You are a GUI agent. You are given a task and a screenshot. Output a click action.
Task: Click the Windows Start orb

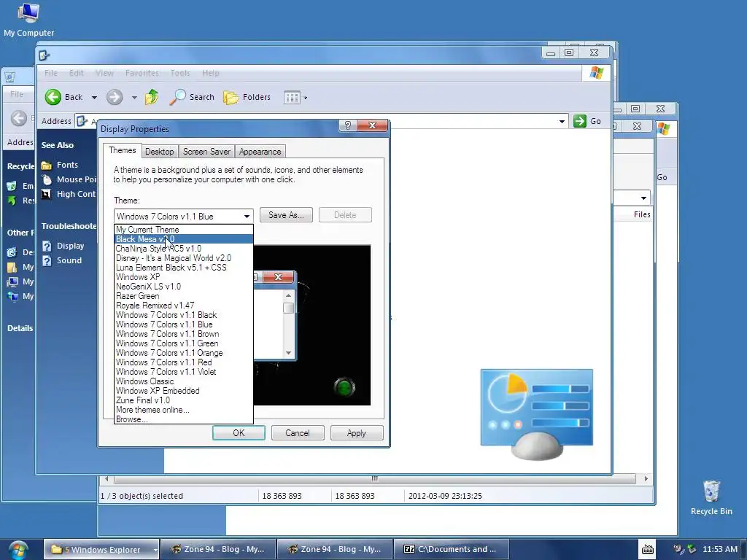pos(18,550)
